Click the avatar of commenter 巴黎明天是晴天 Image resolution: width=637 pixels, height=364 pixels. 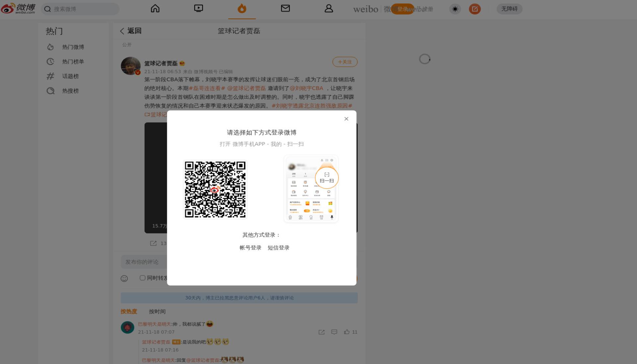click(x=127, y=328)
